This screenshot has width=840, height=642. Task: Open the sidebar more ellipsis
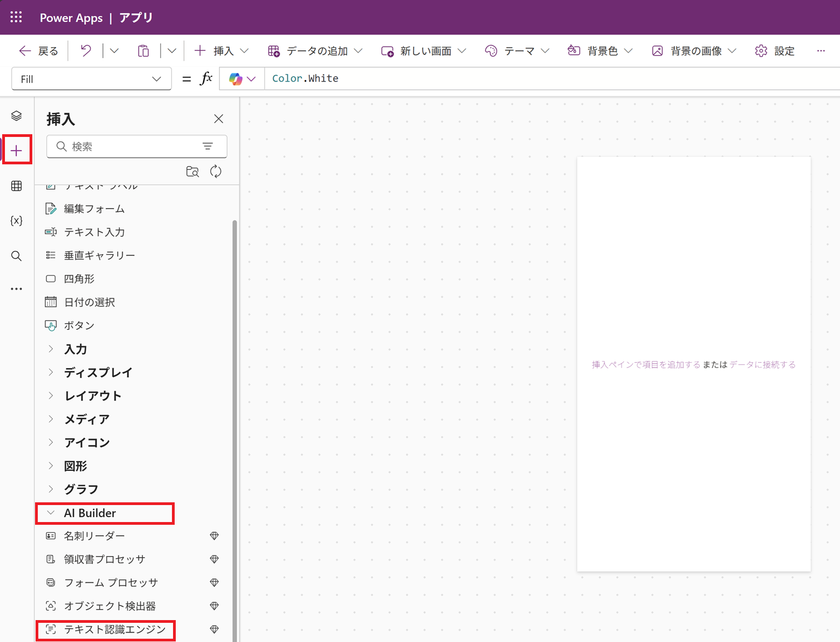[16, 289]
